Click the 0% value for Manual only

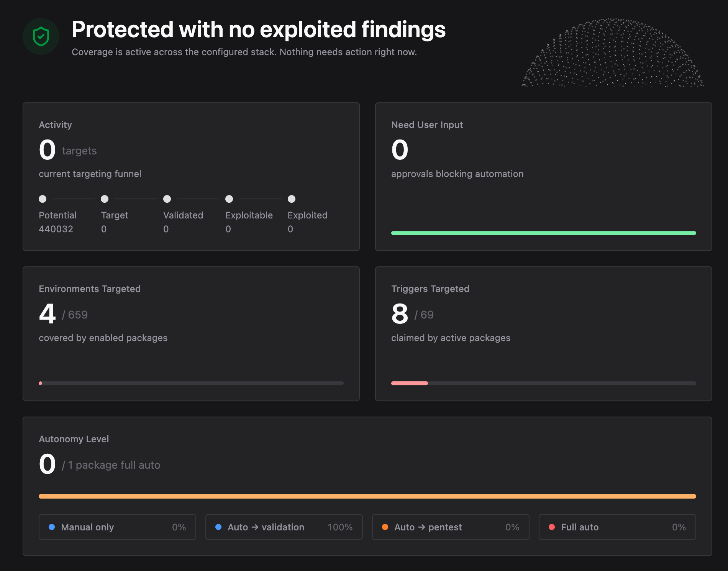coord(179,527)
